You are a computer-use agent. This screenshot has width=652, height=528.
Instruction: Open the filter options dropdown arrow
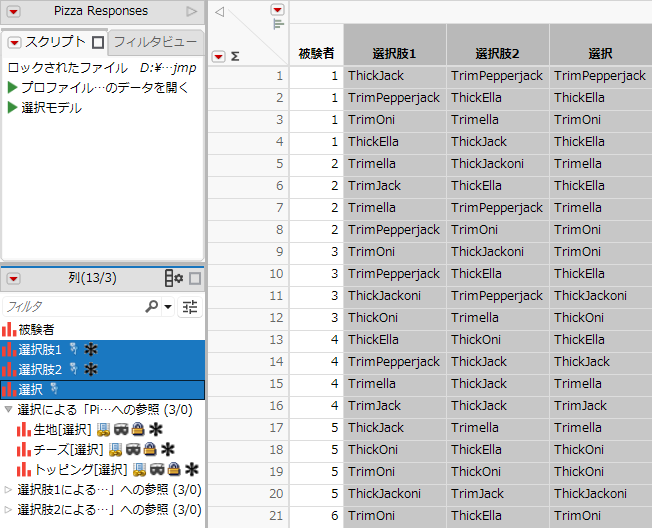pyautogui.click(x=168, y=307)
